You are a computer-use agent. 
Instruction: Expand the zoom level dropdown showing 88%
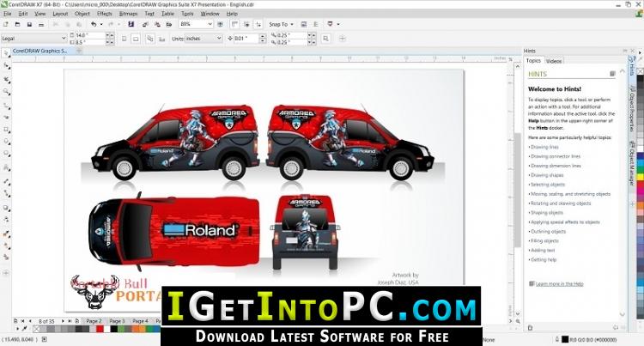[x=211, y=25]
